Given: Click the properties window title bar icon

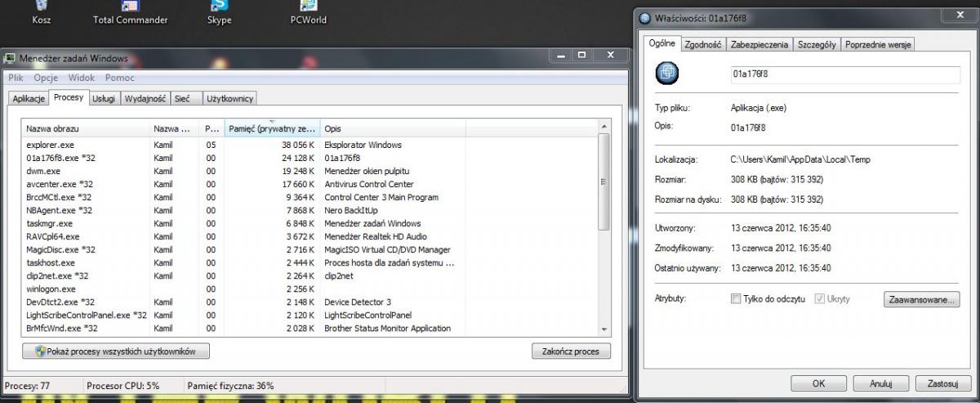Looking at the screenshot, I should (x=646, y=18).
